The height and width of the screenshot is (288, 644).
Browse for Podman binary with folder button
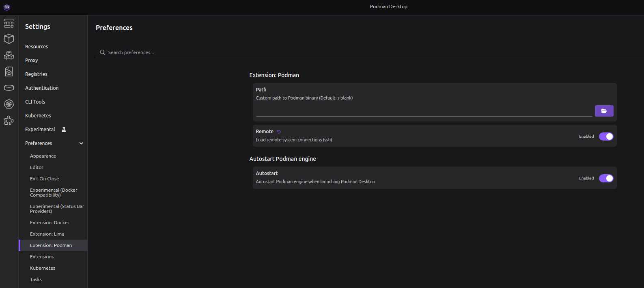tap(604, 111)
